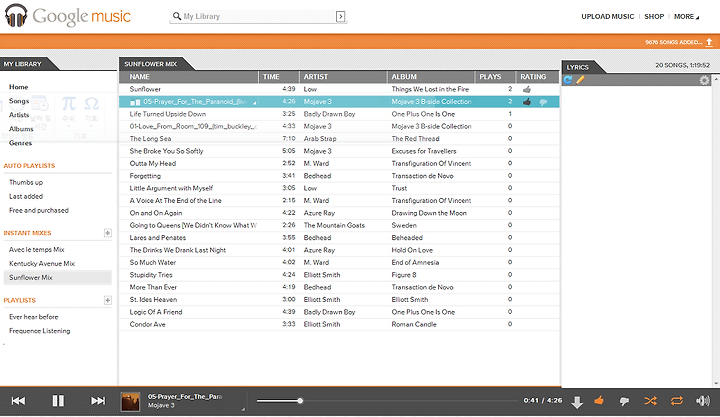Sort by Time column header
Image resolution: width=720 pixels, height=417 pixels.
pos(279,77)
